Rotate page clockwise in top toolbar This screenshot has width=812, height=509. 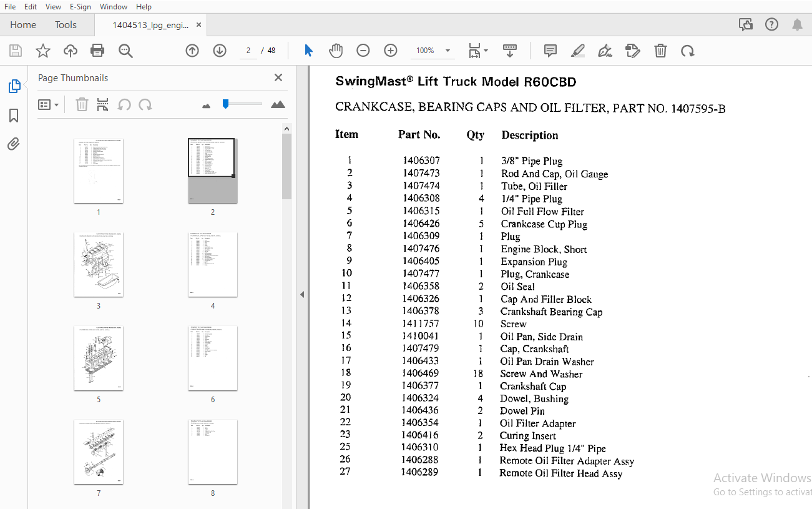click(688, 51)
